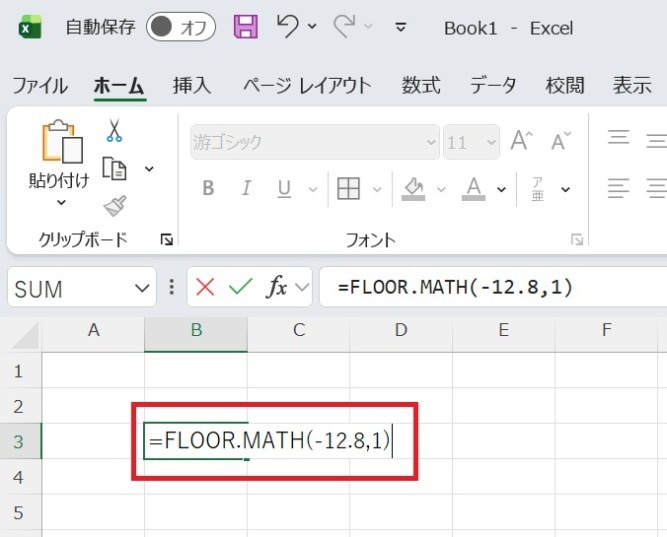Click the Format Painter brush icon
Viewport: 667px width, 537px height.
[x=115, y=206]
